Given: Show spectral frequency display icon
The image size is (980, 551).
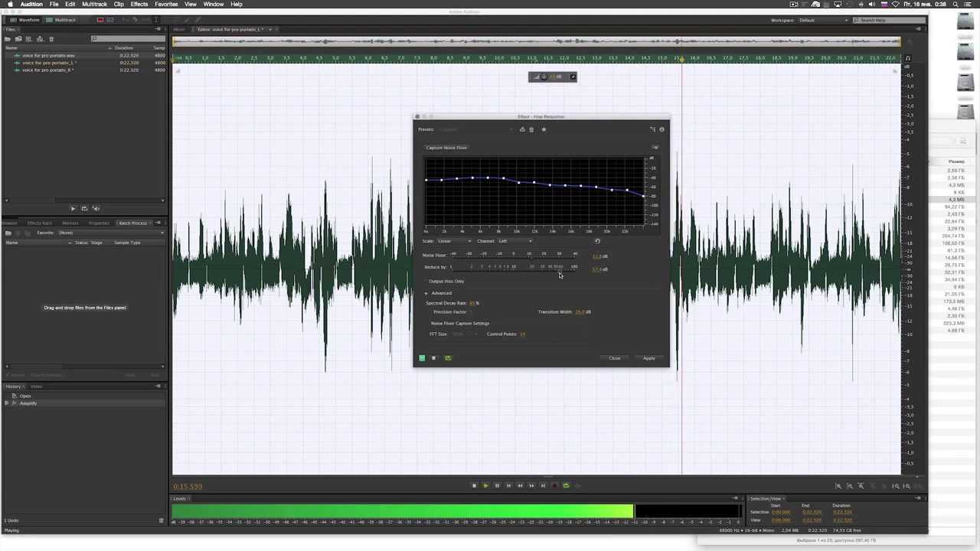Looking at the screenshot, I should click(100, 20).
